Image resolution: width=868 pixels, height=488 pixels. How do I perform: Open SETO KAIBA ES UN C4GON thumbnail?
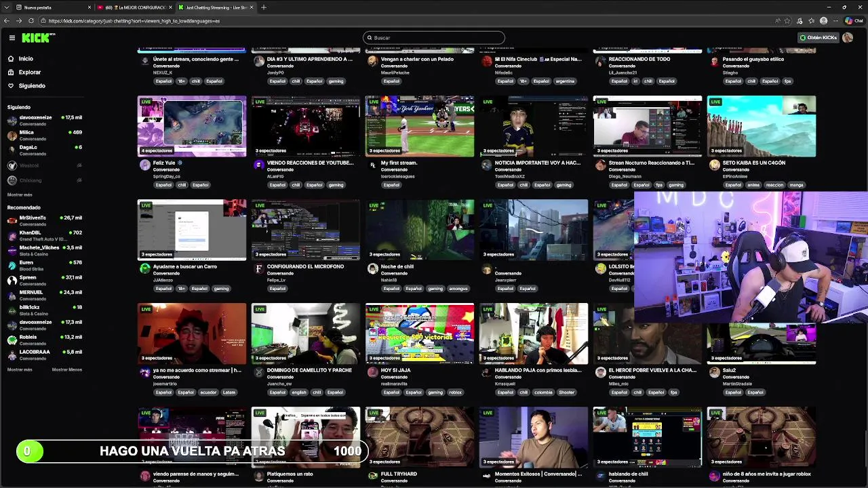pyautogui.click(x=762, y=126)
